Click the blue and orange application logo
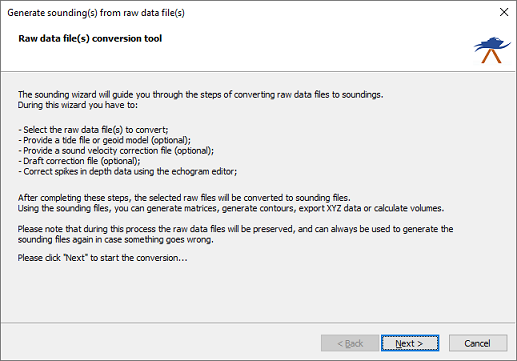This screenshot has width=517, height=361. 492,50
